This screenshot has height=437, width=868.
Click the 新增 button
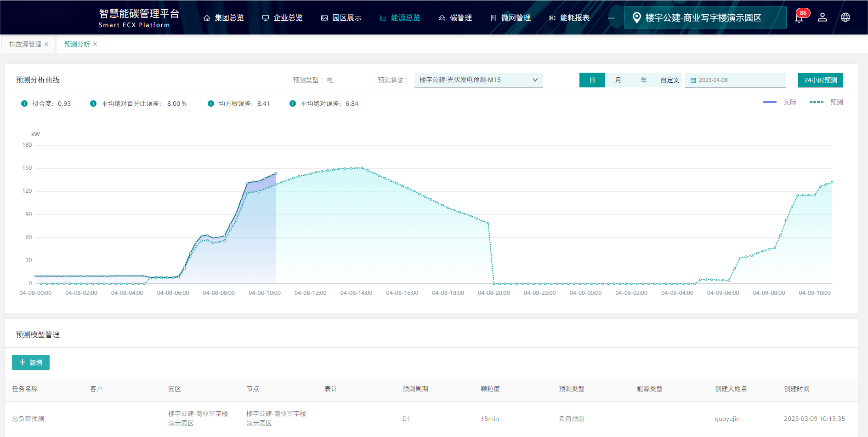point(31,362)
